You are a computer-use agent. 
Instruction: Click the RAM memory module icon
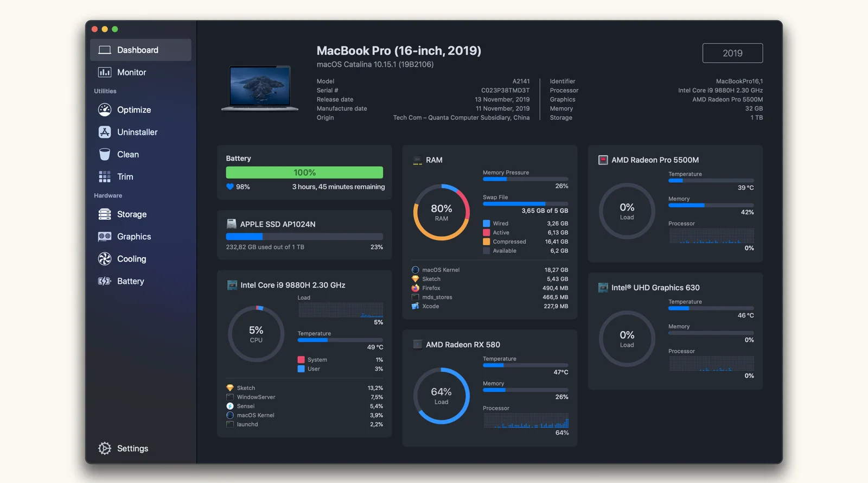[x=418, y=160]
